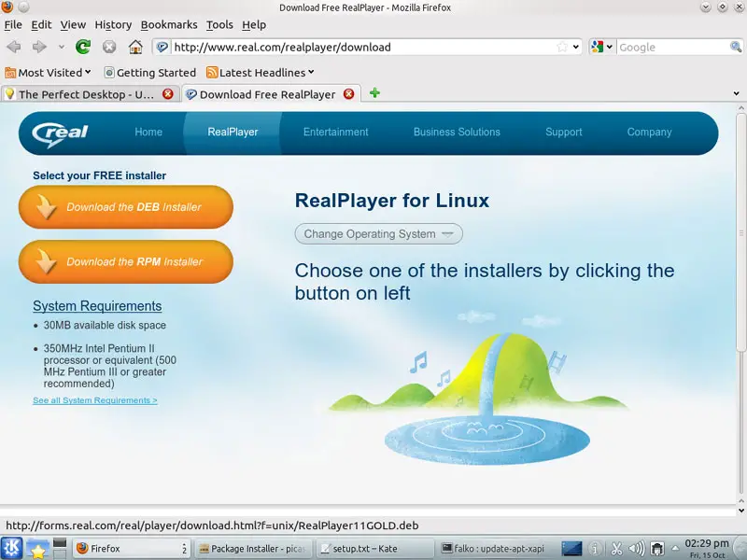
Task: Click the folder with star icon in the panel
Action: click(x=37, y=549)
